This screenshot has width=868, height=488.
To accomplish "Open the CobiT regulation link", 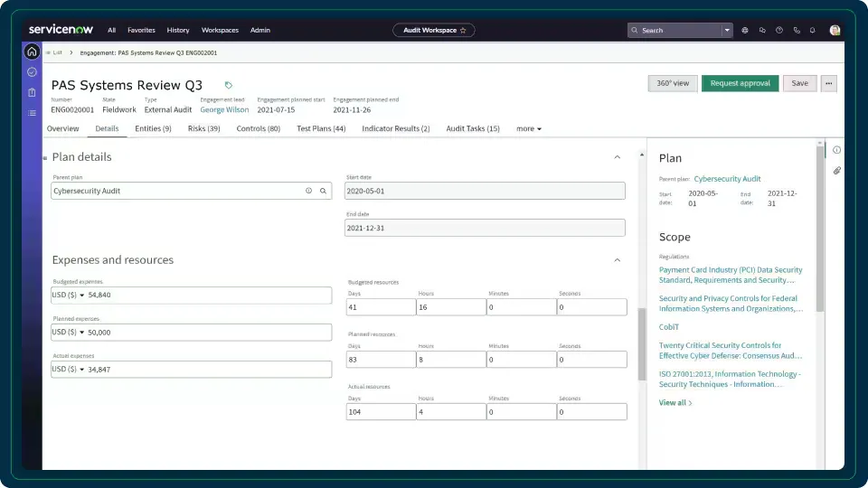I will [x=669, y=327].
